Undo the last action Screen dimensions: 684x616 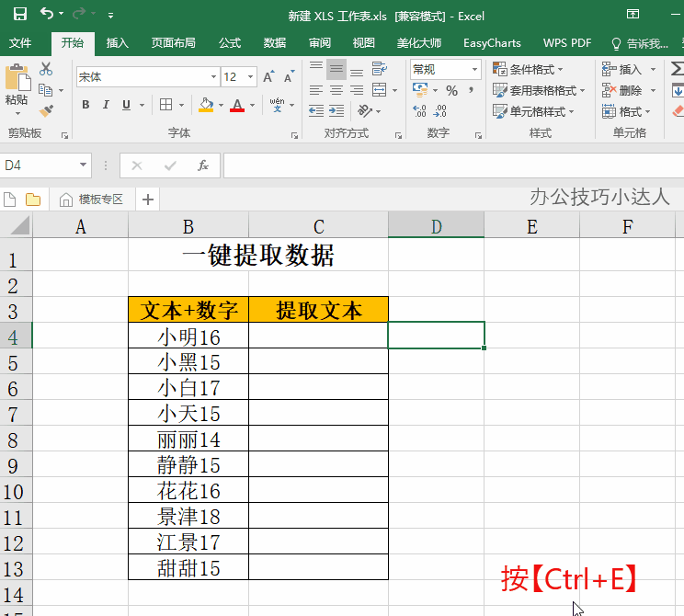tap(47, 14)
